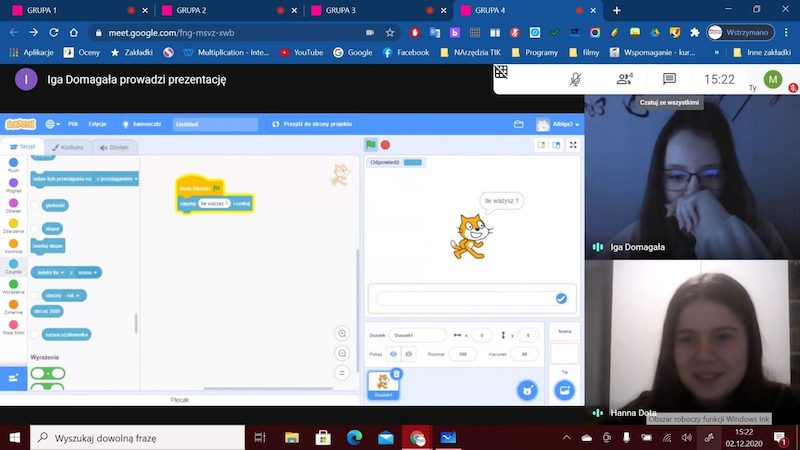Open the add extension button

point(14,378)
